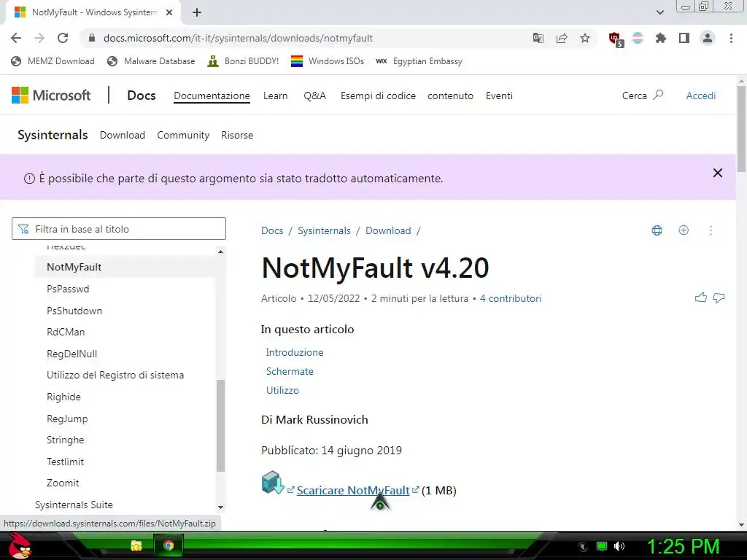Viewport: 747px width, 560px height.
Task: Select the Q&A menu item
Action: pos(315,96)
